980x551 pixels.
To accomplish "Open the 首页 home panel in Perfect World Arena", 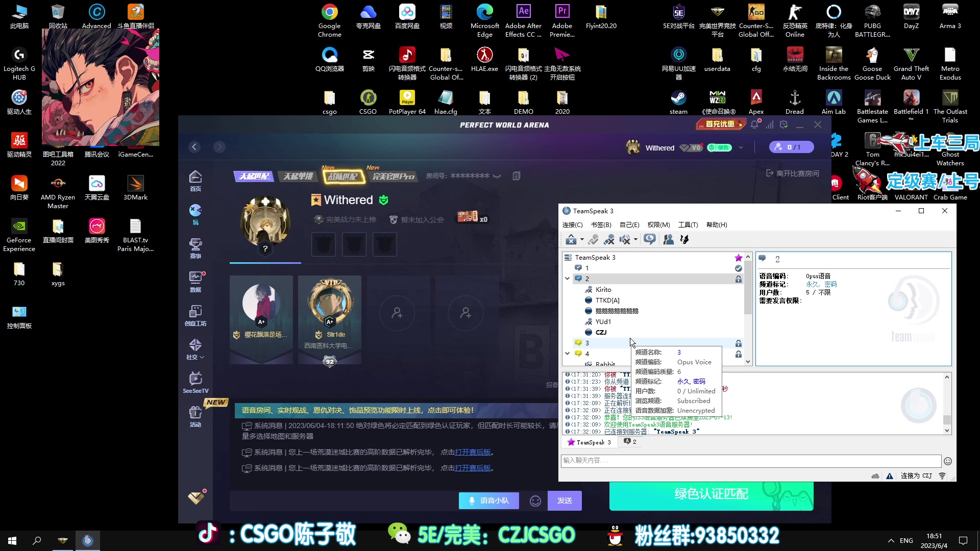I will pos(195,180).
